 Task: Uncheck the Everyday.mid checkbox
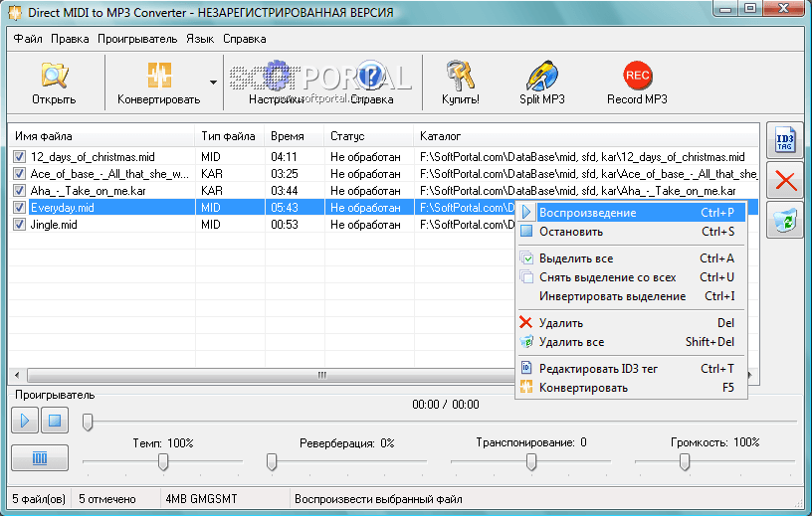[19, 208]
